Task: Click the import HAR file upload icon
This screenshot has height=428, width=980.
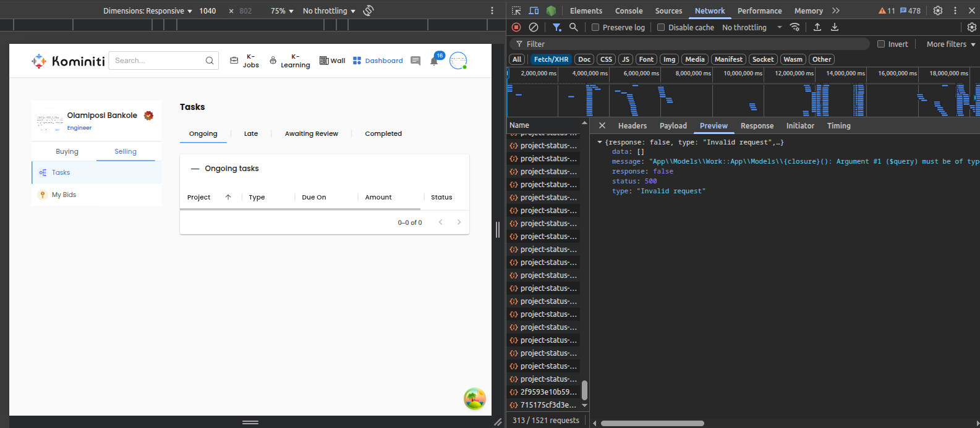Action: coord(817,27)
